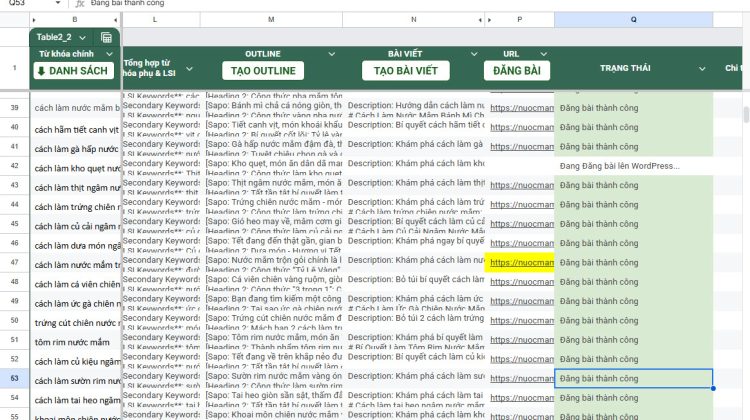750x420 pixels.
Task: Open the yellow highlighted URL link in row 47
Action: [518, 263]
